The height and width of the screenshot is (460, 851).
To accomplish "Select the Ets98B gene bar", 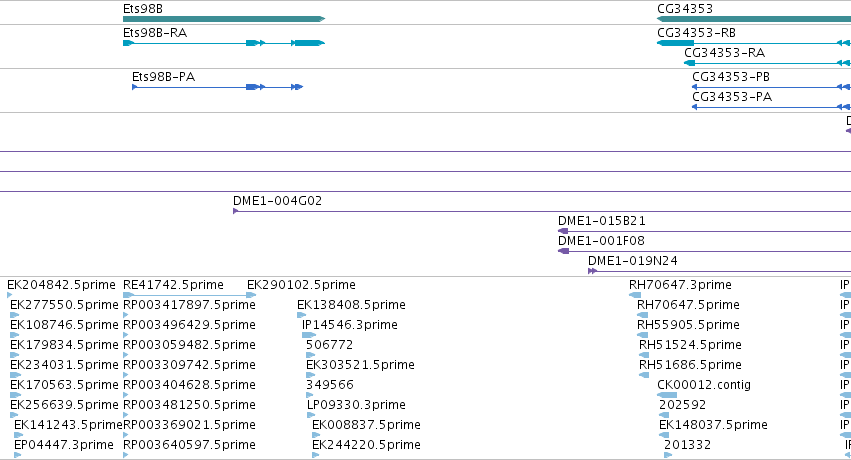I will tap(224, 19).
